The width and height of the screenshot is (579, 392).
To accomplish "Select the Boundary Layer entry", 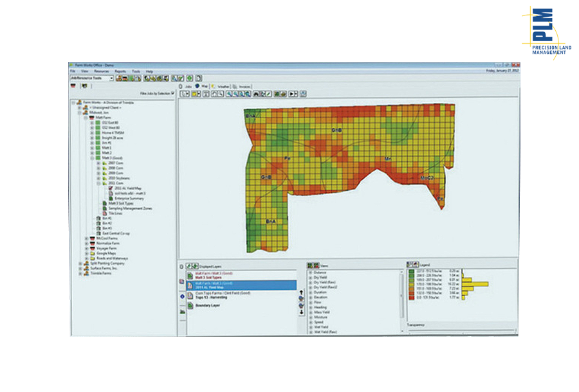I will tap(242, 306).
